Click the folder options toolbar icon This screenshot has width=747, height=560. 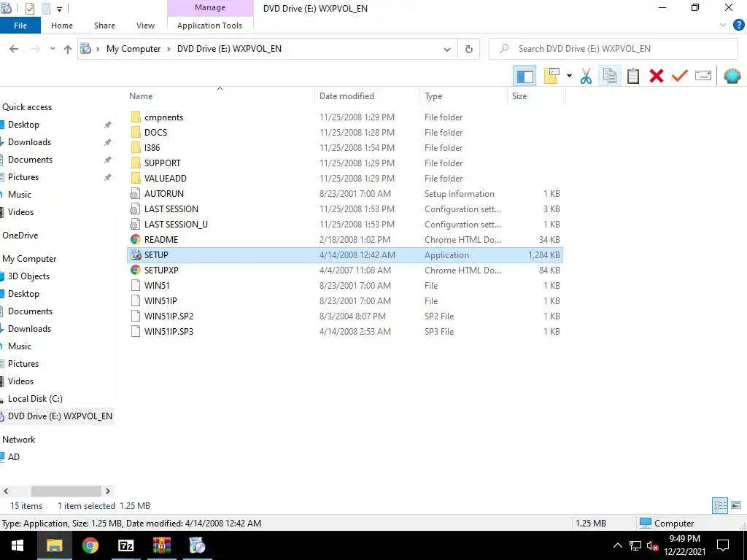click(x=551, y=76)
